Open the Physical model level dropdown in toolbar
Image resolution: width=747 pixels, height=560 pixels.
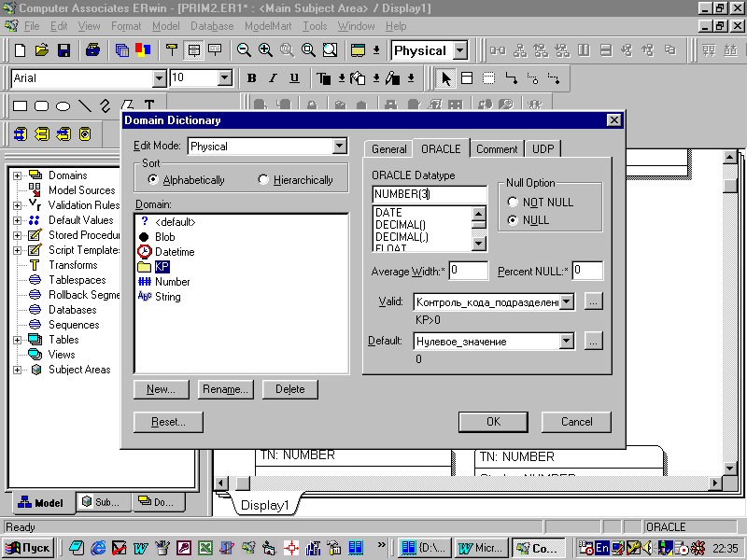pos(460,50)
